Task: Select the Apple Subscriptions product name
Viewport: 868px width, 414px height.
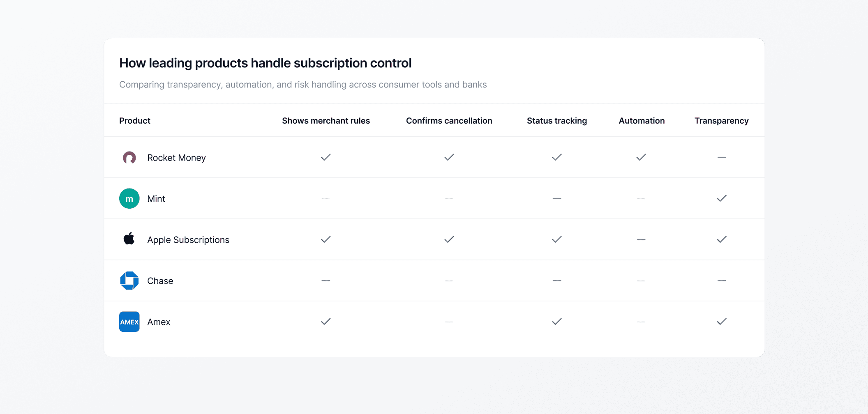Action: pos(188,240)
